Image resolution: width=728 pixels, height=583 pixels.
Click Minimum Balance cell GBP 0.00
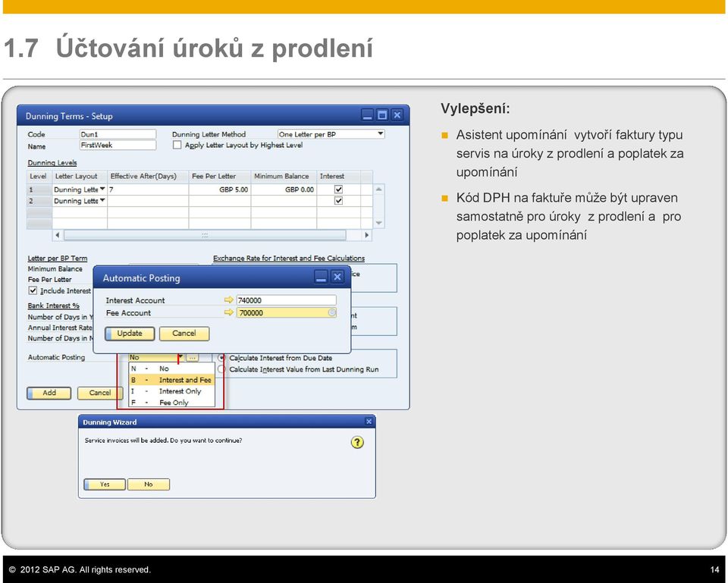tap(284, 190)
